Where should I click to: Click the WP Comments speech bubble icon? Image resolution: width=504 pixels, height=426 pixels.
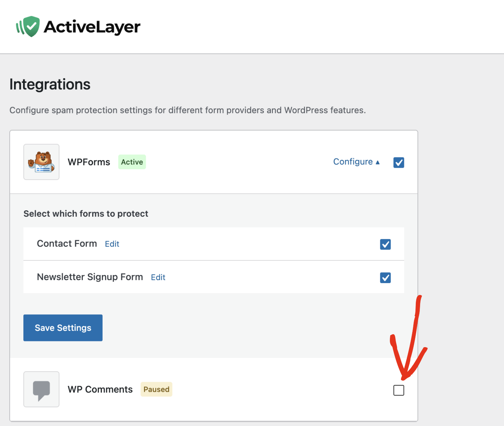41,389
